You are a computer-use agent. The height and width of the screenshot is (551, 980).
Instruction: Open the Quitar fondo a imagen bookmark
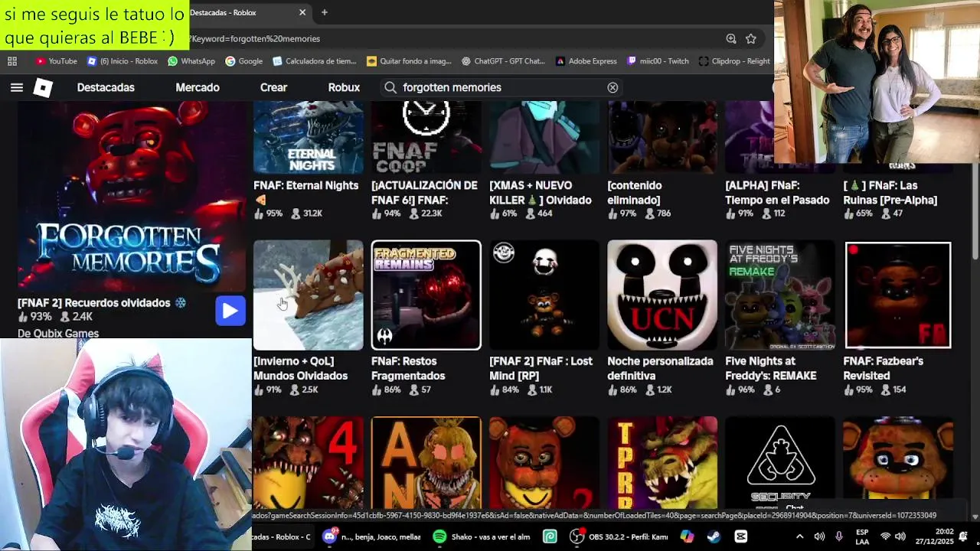click(x=410, y=61)
